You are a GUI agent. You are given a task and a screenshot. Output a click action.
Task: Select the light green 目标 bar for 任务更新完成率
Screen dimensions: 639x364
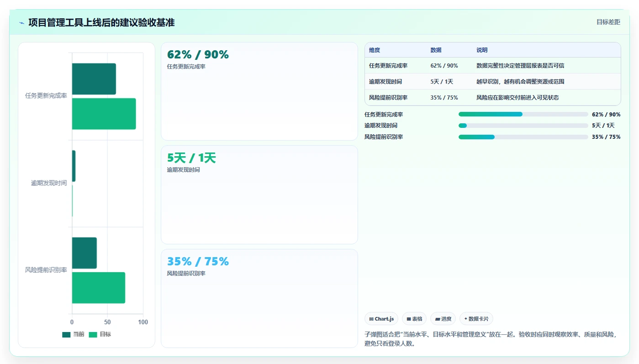click(x=104, y=114)
